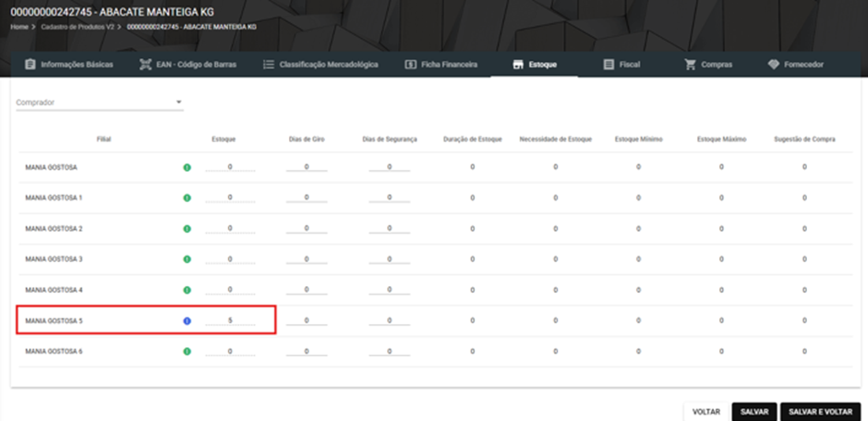Click the list icon for Classificação Mercadológica
The width and height of the screenshot is (868, 421).
pyautogui.click(x=269, y=65)
